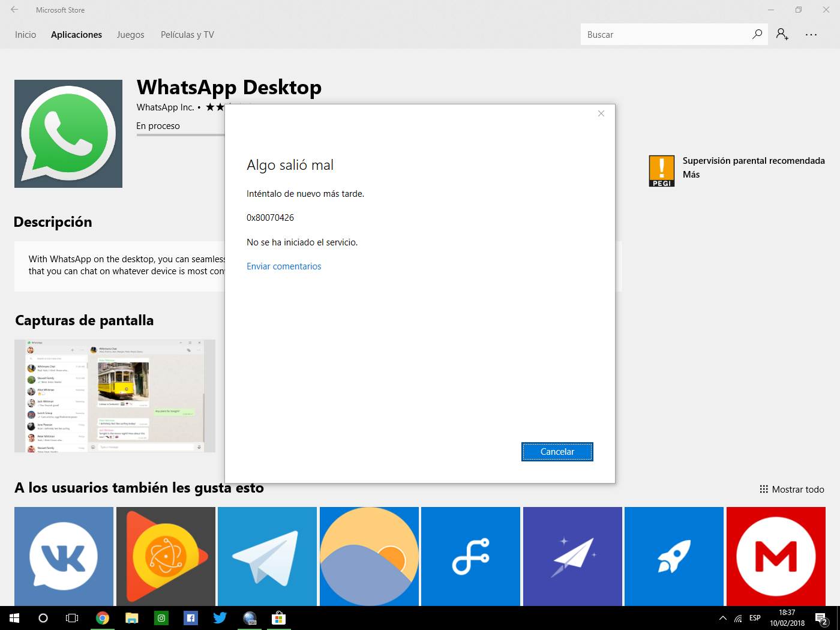Click the ESP keyboard language indicator
This screenshot has width=840, height=630.
point(755,618)
